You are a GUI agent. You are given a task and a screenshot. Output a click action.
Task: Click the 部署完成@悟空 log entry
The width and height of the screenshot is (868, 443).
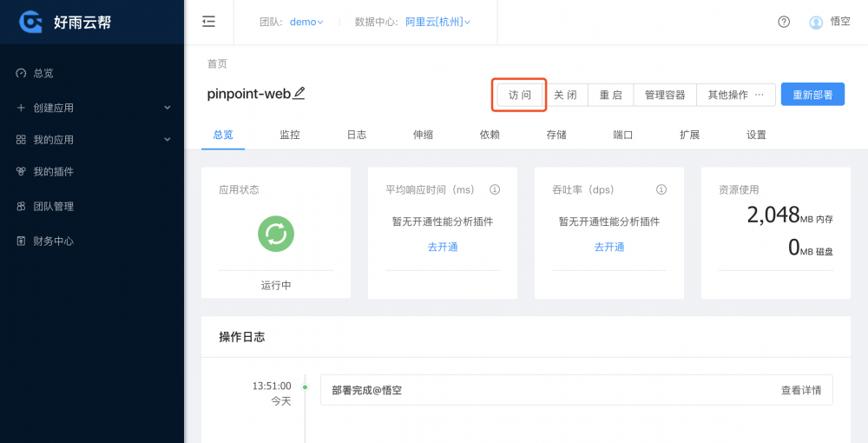click(x=576, y=390)
